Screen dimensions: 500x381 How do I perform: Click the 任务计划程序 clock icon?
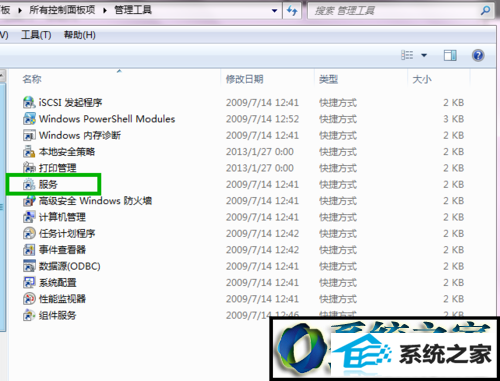coord(29,233)
